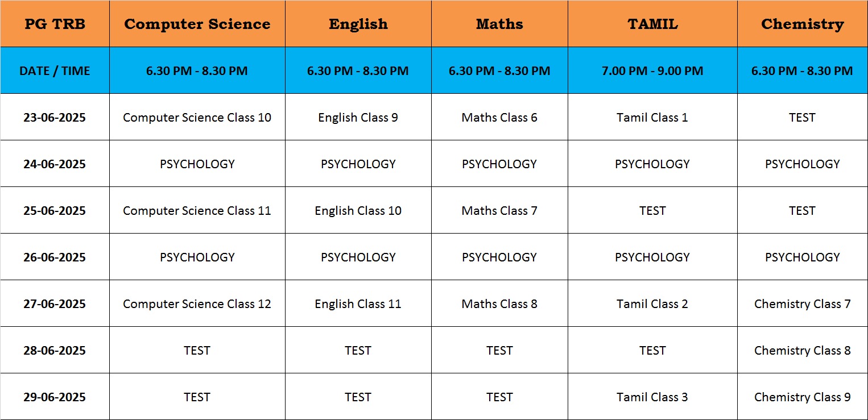
Task: Click the English Class 11 cell
Action: tap(358, 303)
